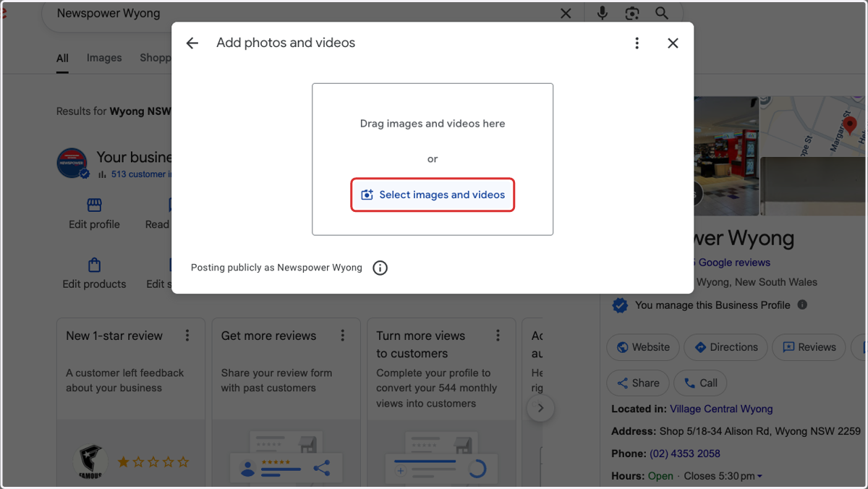This screenshot has height=489, width=868.
Task: Click phone number (02) 4353 2058
Action: [684, 454]
